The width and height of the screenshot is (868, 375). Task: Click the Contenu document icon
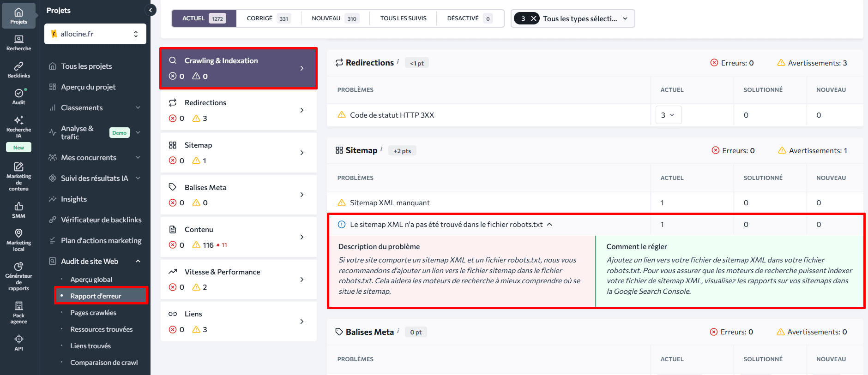[173, 229]
